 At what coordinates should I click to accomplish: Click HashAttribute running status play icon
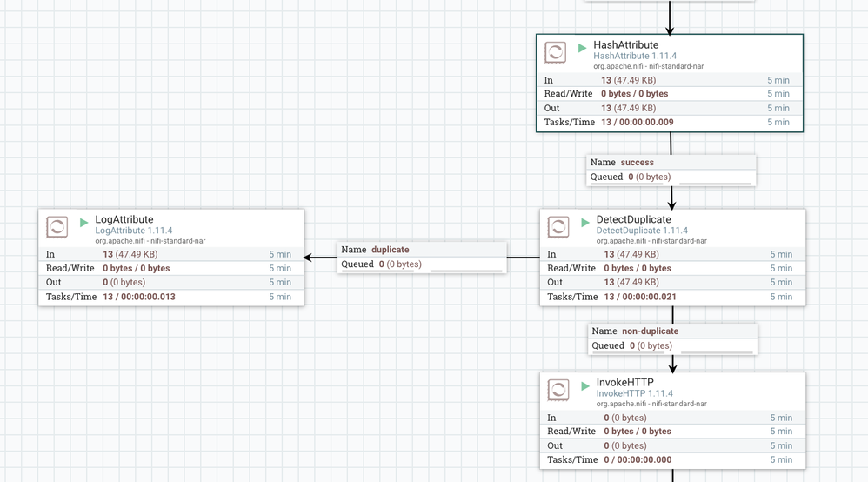(x=583, y=48)
